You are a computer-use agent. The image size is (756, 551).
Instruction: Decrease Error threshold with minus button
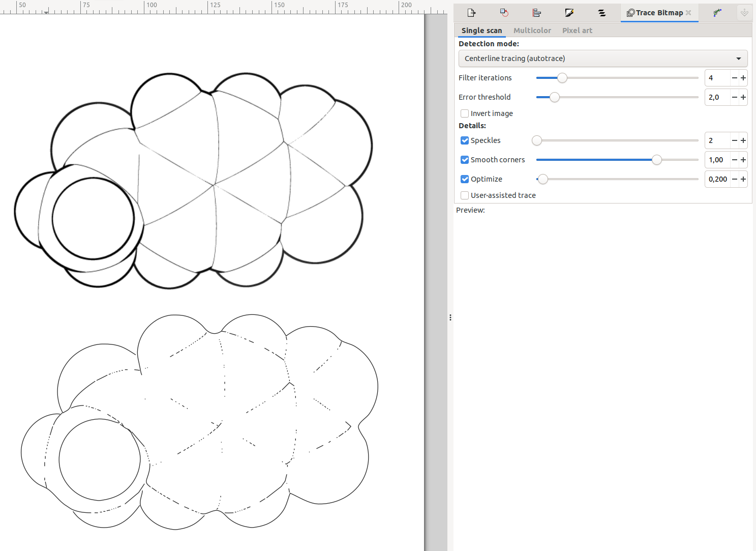(734, 97)
